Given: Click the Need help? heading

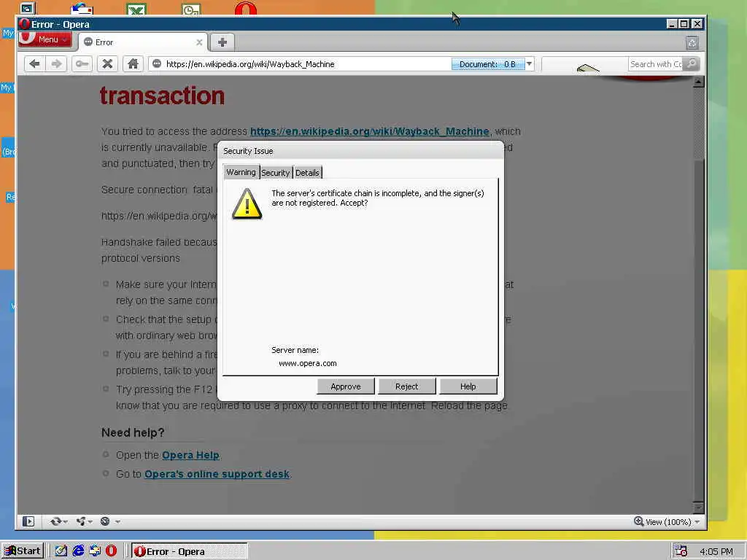Looking at the screenshot, I should 133,432.
